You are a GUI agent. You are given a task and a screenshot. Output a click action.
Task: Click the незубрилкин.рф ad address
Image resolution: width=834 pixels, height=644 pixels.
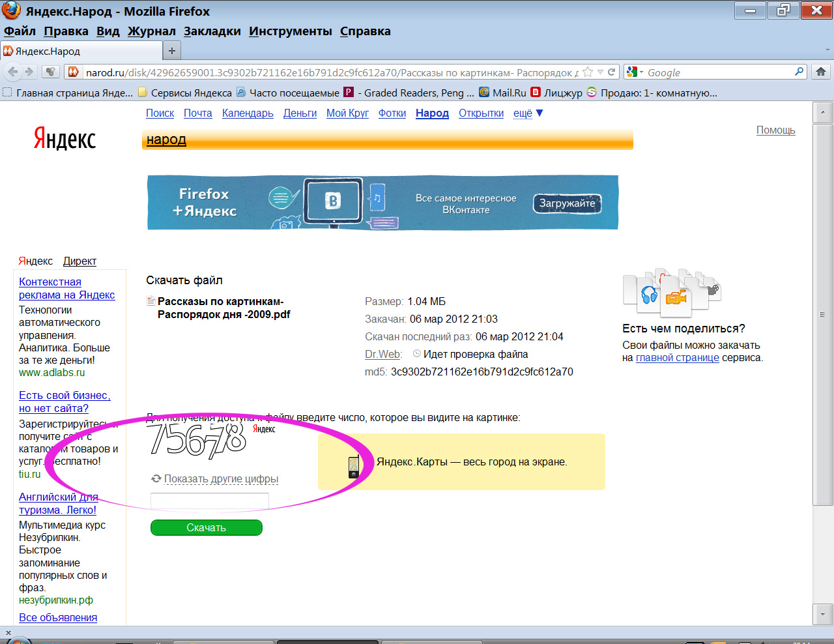coord(56,600)
